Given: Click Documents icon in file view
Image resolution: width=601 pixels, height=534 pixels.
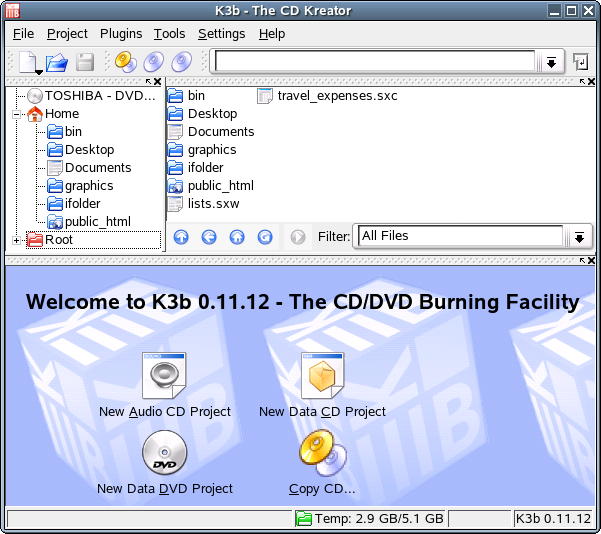Looking at the screenshot, I should 176,131.
